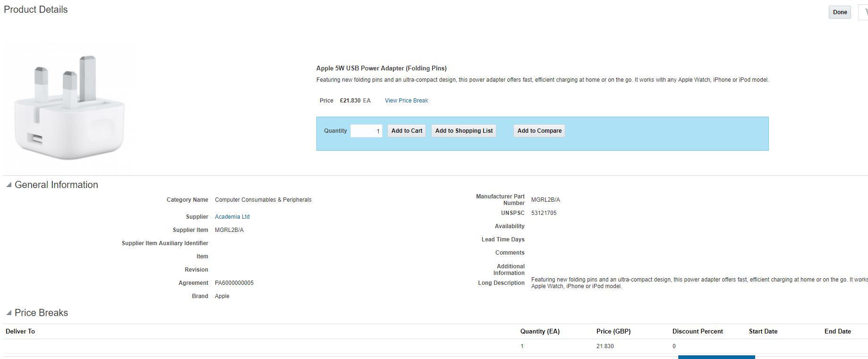Click the quantity 1 link in Price Breaks
868x359 pixels.
[522, 346]
